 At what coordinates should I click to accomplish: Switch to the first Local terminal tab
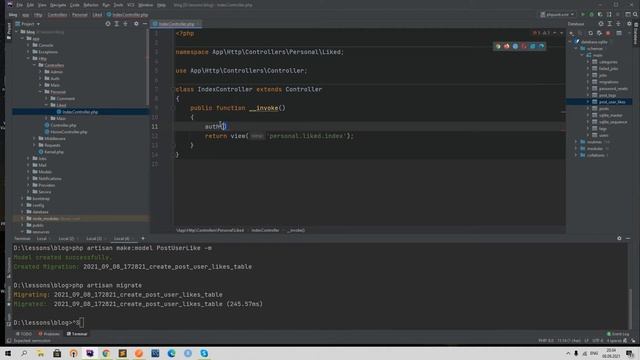(42, 238)
